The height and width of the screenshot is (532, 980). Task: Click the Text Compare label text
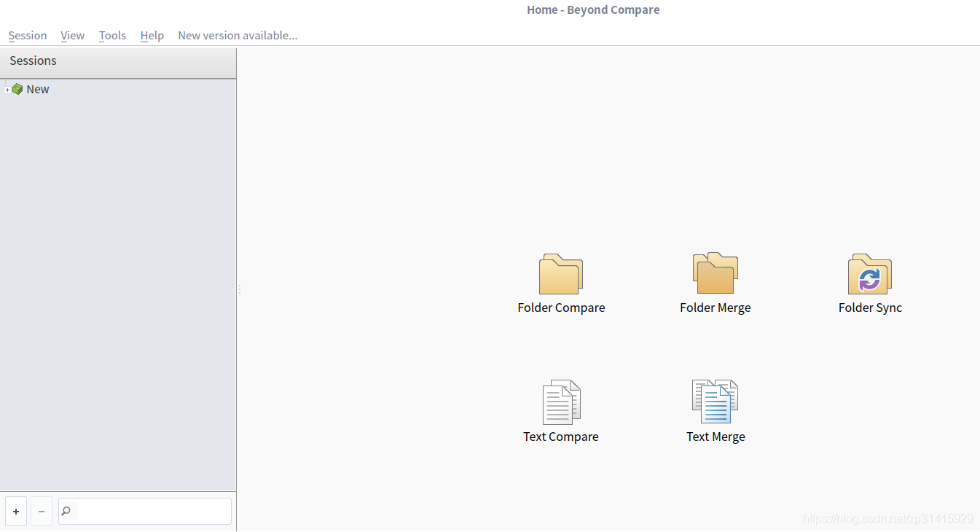click(x=561, y=437)
